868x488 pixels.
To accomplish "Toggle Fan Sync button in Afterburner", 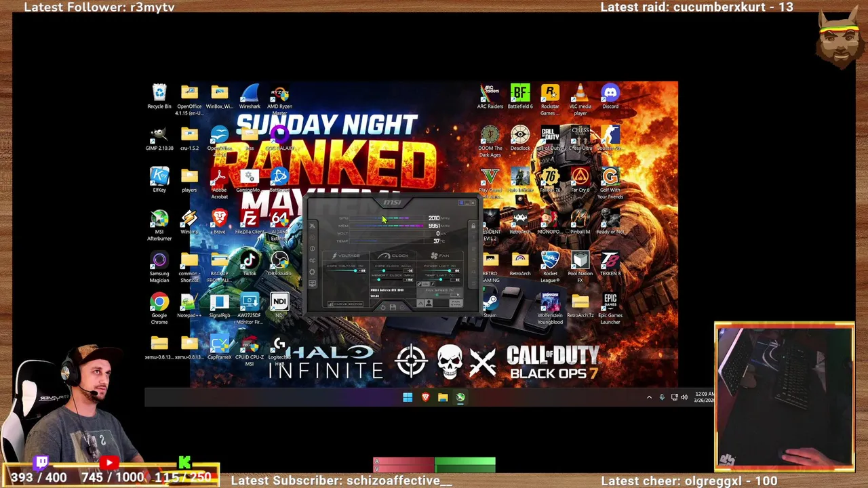I will (456, 303).
